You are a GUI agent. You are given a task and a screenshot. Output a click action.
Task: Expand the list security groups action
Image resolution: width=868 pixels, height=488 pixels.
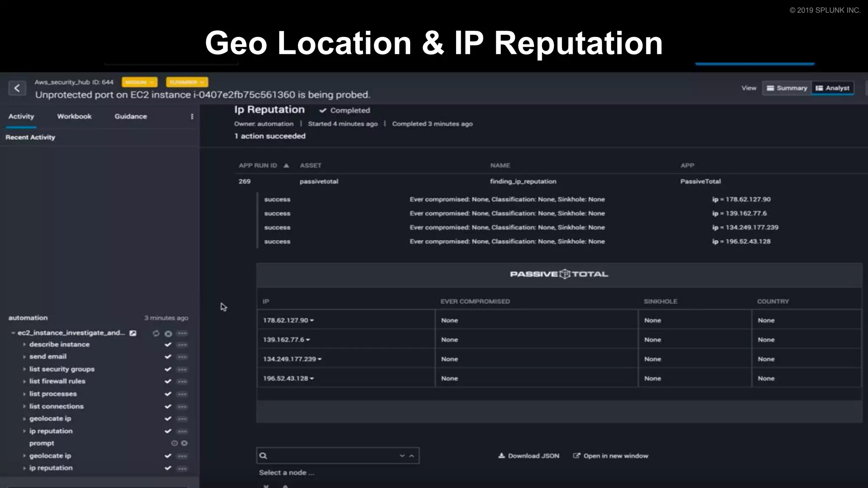point(24,369)
